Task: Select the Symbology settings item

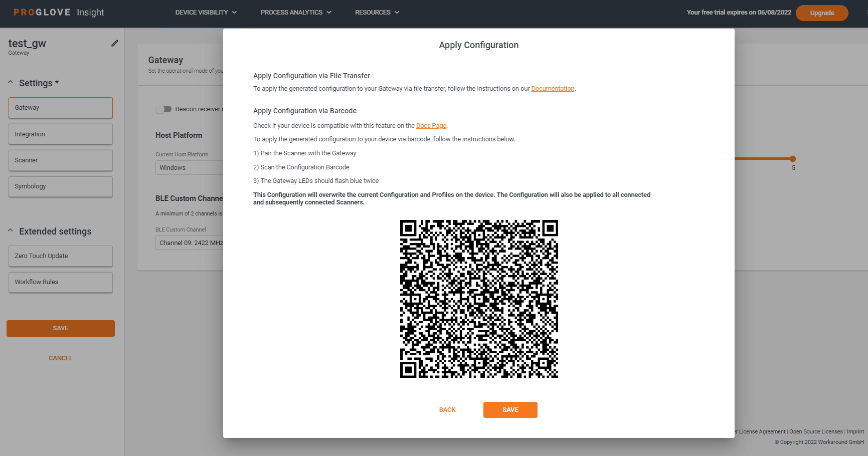Action: click(61, 186)
